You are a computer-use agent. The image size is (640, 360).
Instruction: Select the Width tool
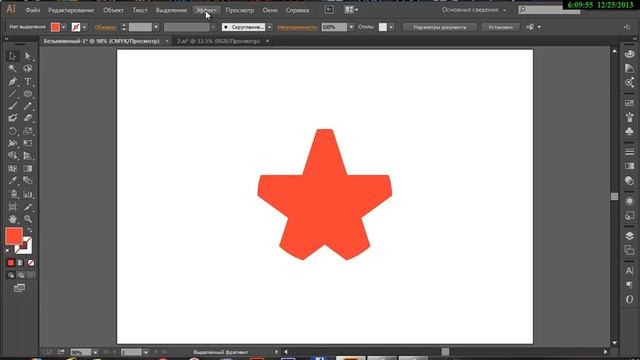[x=12, y=143]
